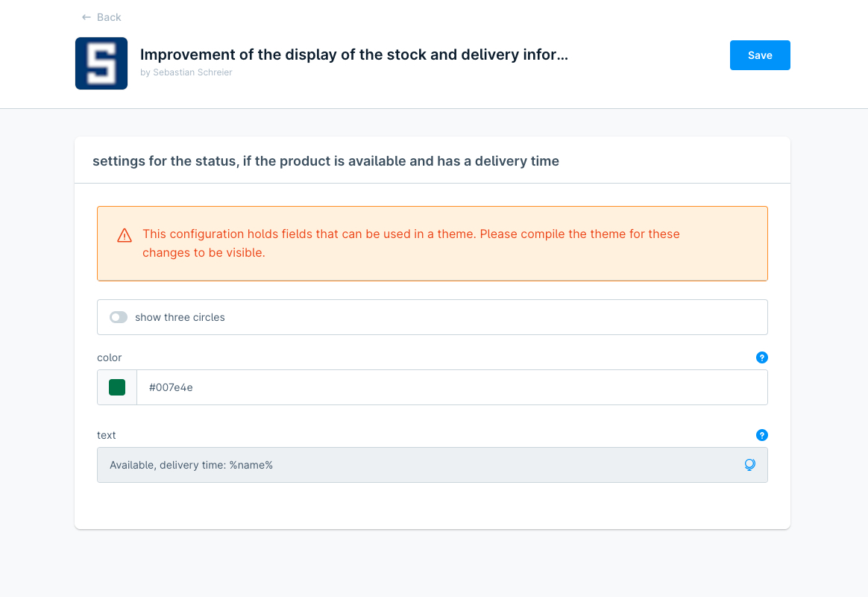
Task: Enable the show three circles switch
Action: coord(119,317)
